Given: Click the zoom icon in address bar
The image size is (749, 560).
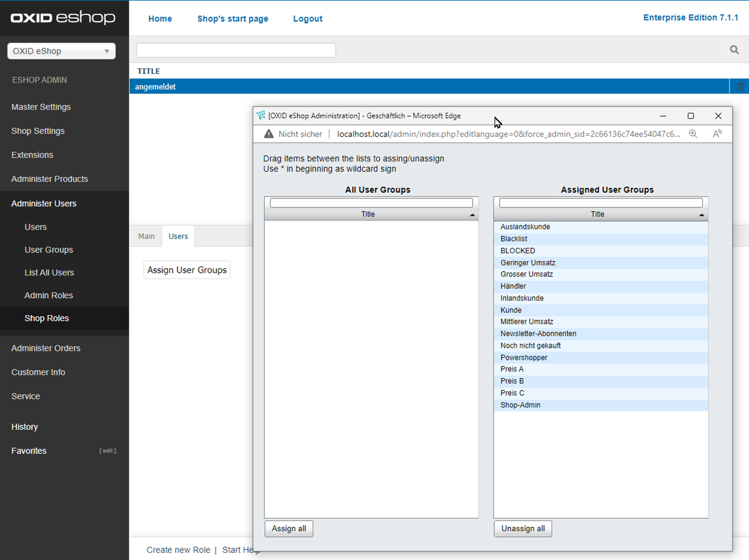Looking at the screenshot, I should (693, 134).
